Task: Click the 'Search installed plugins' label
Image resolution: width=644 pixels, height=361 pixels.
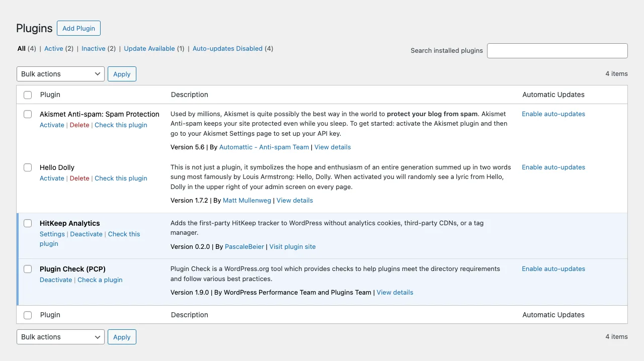Action: 447,51
